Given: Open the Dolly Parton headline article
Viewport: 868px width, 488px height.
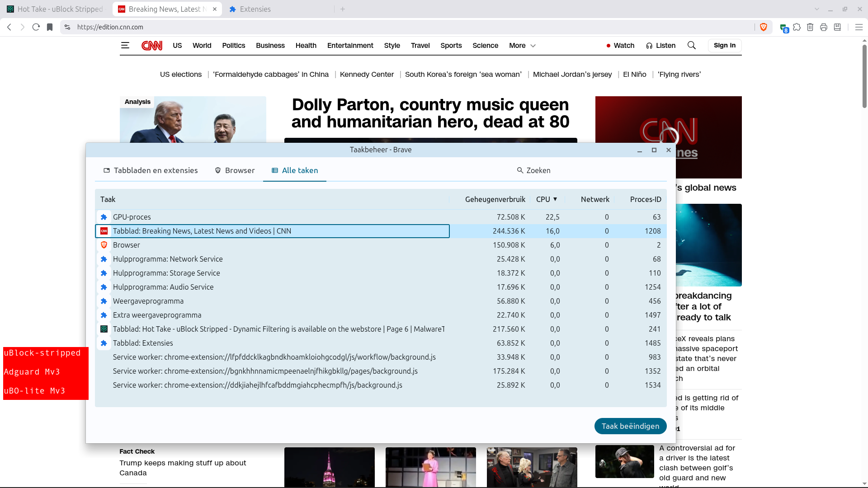Looking at the screenshot, I should [430, 113].
